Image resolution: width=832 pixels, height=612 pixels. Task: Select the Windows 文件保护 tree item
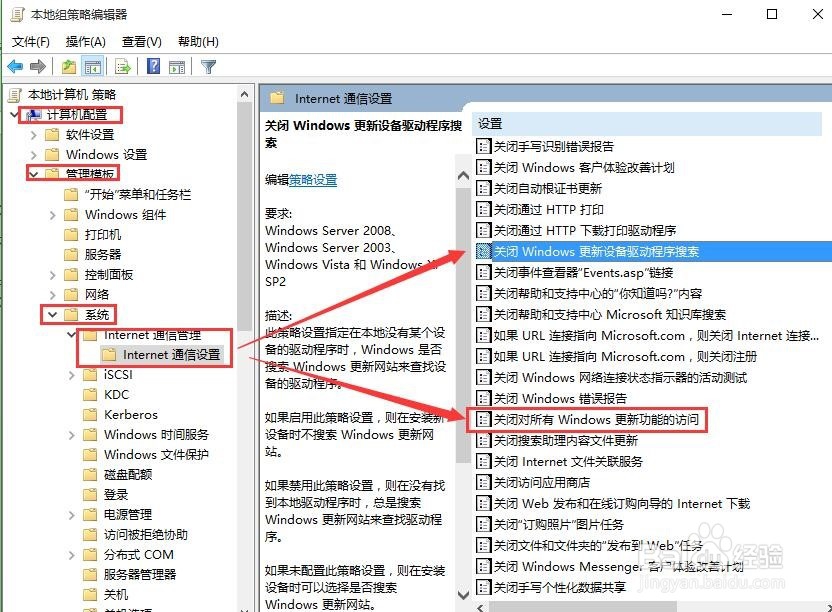[156, 455]
